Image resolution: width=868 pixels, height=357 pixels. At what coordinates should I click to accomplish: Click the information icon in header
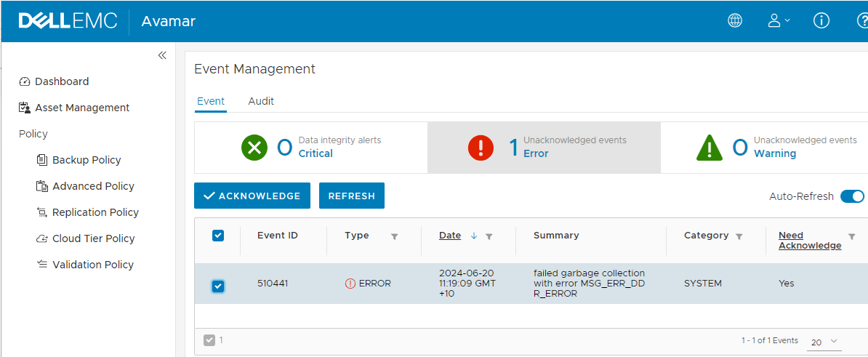[x=821, y=21]
